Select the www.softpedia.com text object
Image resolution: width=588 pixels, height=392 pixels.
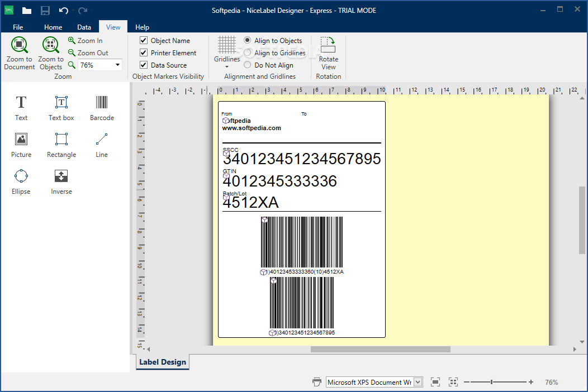(252, 128)
